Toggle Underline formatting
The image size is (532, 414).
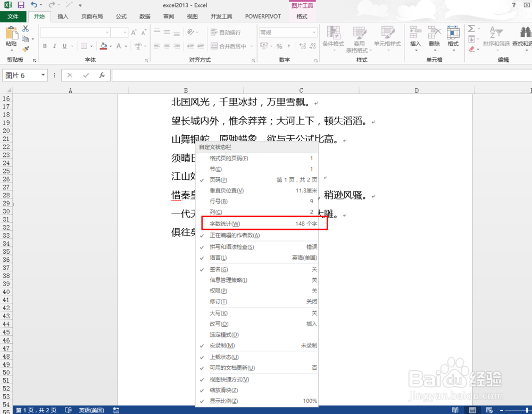[x=64, y=46]
